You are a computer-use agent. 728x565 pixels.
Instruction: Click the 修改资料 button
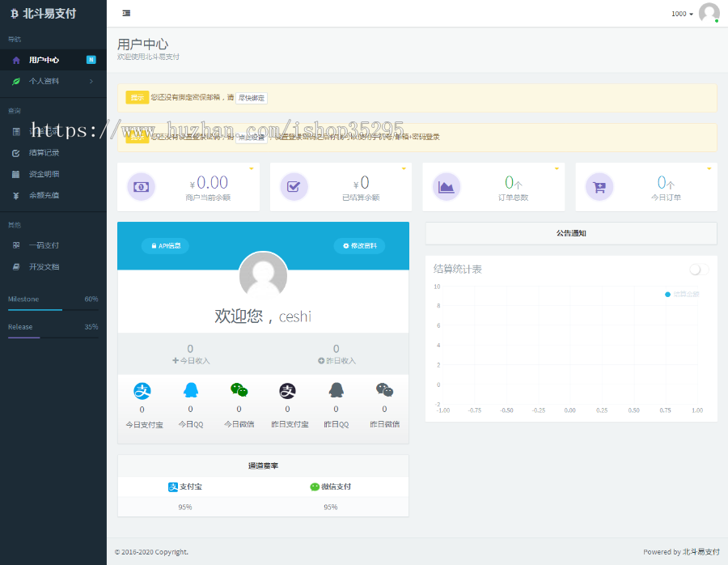(359, 245)
